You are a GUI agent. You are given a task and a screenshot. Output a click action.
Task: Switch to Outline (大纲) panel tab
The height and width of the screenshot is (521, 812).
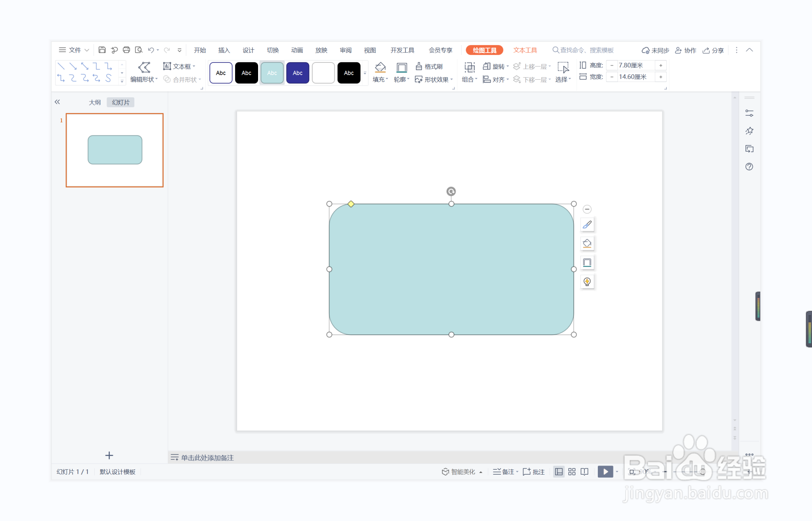pos(94,102)
